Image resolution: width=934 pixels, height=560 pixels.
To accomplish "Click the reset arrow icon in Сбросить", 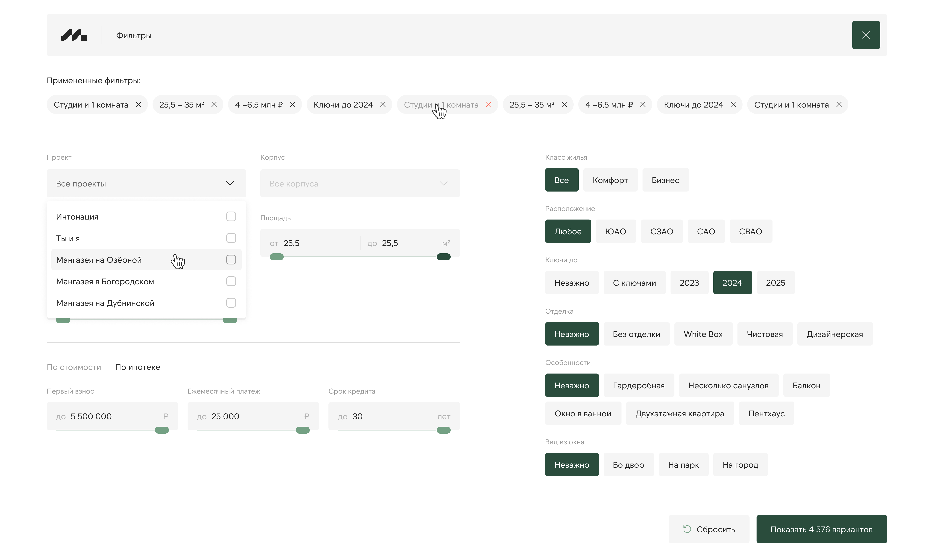I will coord(687,529).
